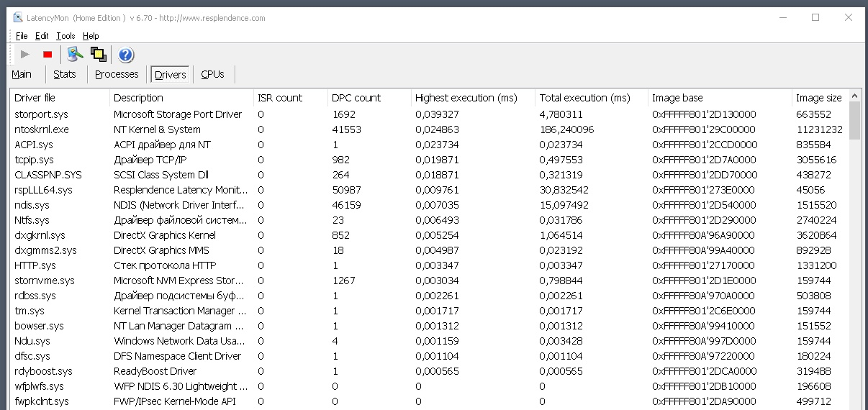
Task: Open help via the blue question mark icon
Action: coord(126,55)
